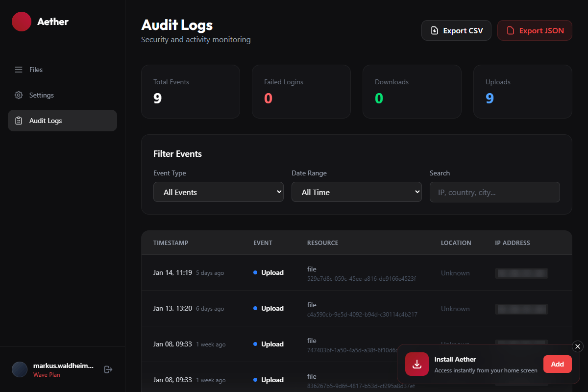Click the Audit Logs clipboard icon
588x392 pixels.
19,121
